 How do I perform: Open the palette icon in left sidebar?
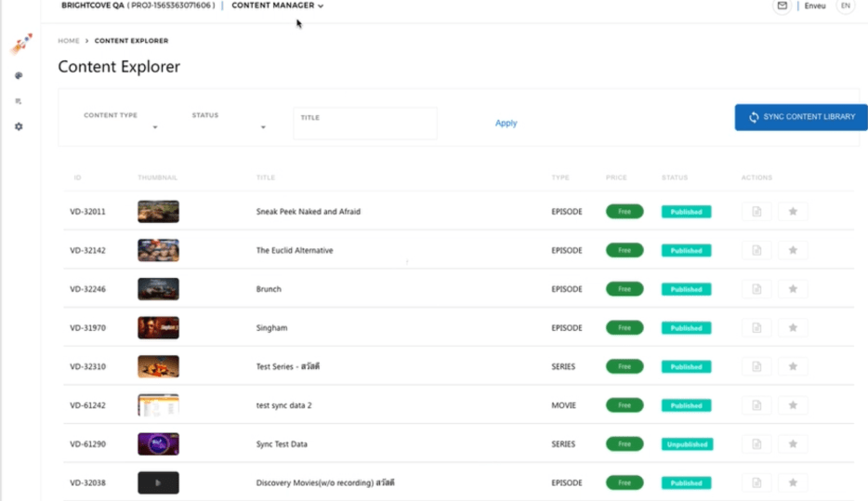[19, 76]
